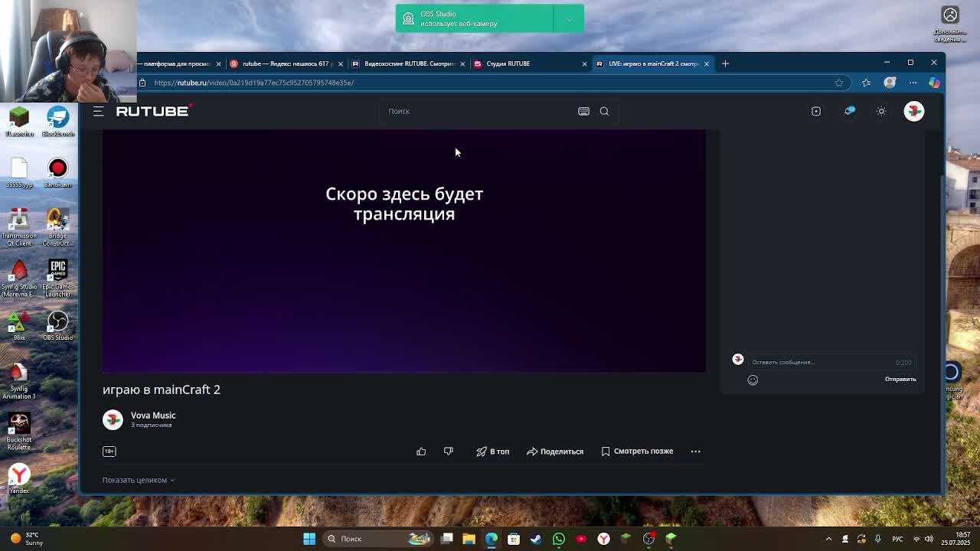Click the 18+ age rating badge
Image resolution: width=980 pixels, height=551 pixels.
coord(109,452)
